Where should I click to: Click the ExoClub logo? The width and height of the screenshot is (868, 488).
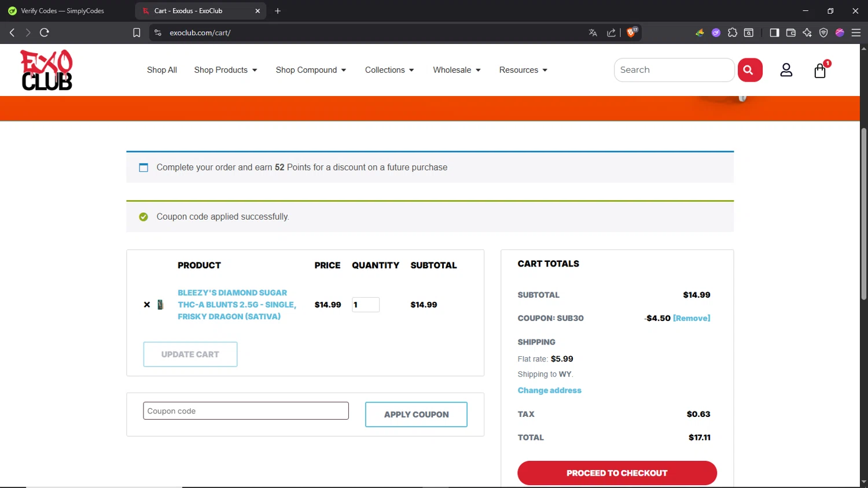(46, 70)
